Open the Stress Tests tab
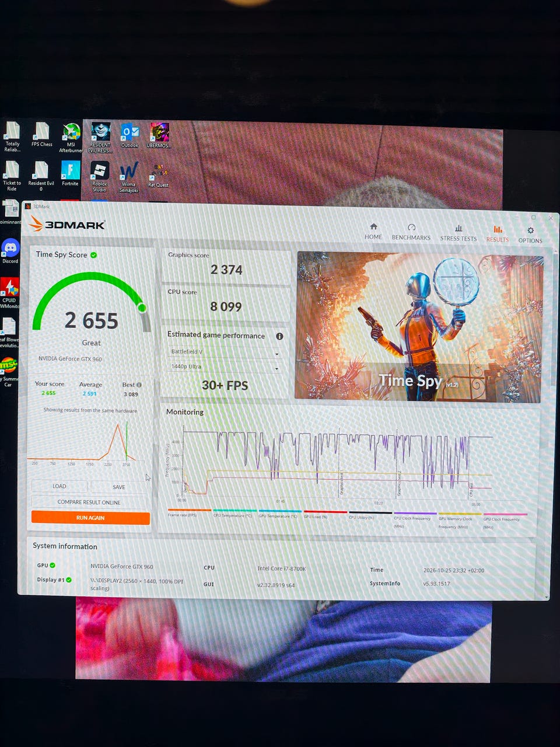 459,233
